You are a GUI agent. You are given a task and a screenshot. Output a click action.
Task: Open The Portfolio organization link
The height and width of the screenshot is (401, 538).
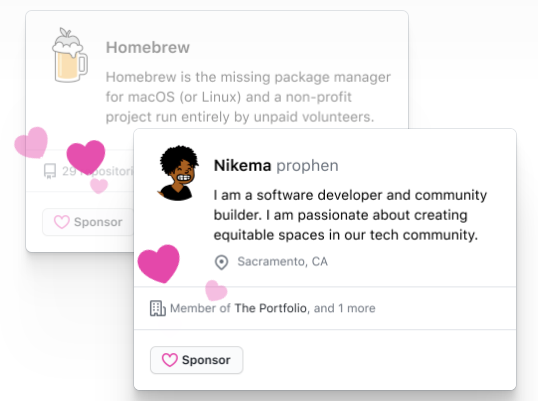click(x=270, y=308)
